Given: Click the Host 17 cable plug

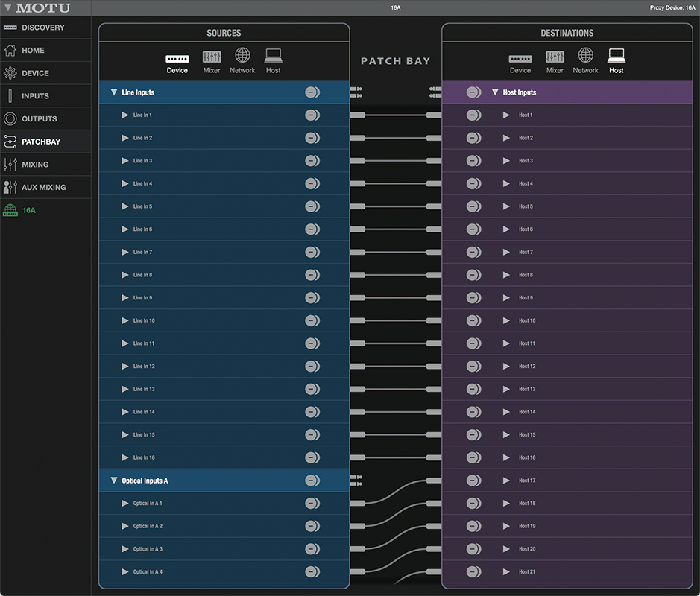Looking at the screenshot, I should point(434,481).
